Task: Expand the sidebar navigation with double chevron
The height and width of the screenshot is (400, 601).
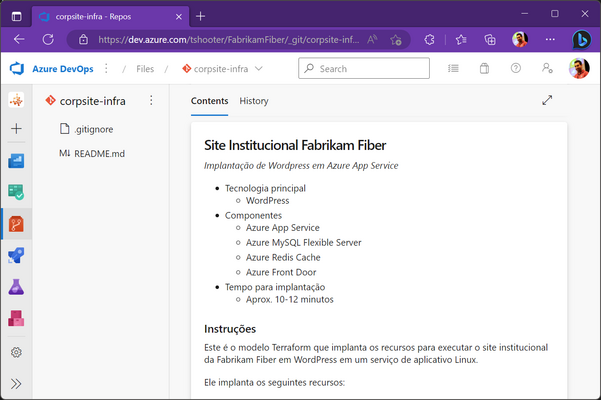Action: click(x=16, y=383)
